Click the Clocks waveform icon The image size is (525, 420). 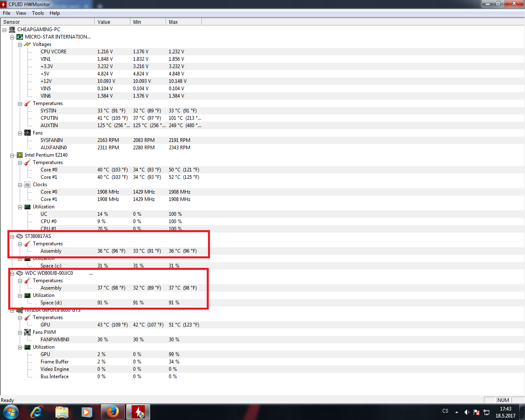click(x=27, y=185)
